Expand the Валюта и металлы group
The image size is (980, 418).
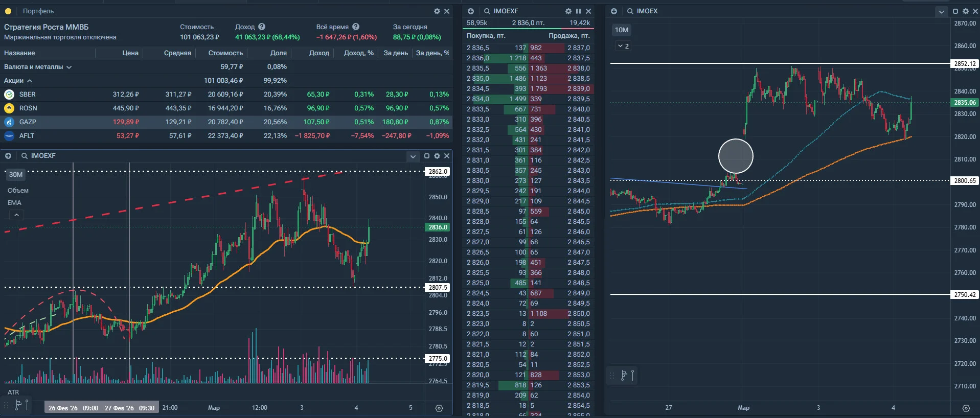pos(69,67)
